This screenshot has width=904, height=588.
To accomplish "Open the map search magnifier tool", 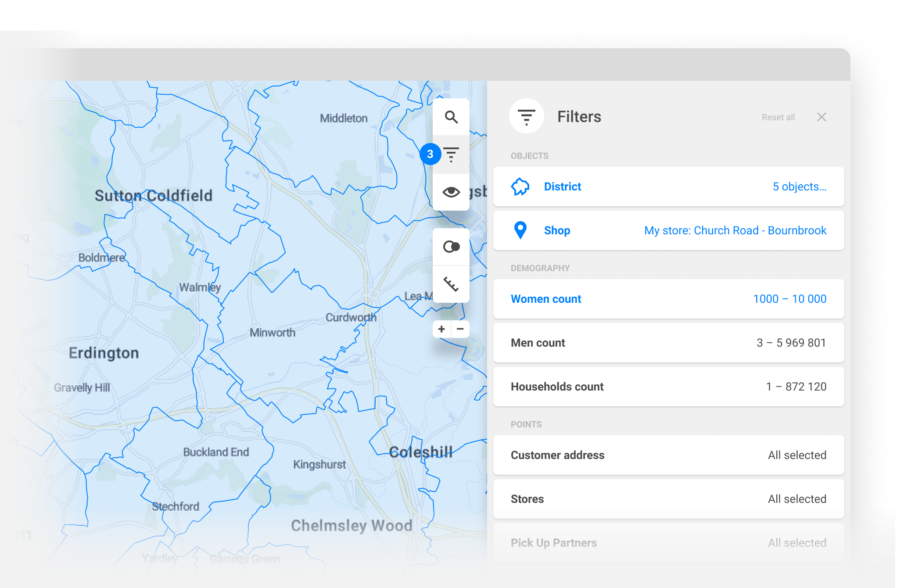I will click(451, 117).
